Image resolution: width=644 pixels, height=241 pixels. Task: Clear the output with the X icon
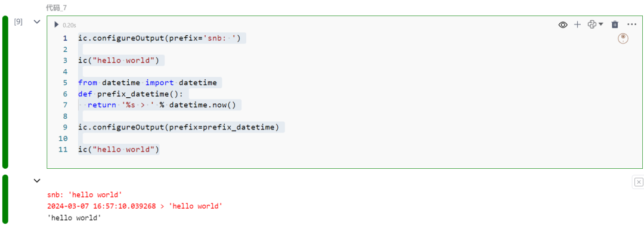point(638,182)
